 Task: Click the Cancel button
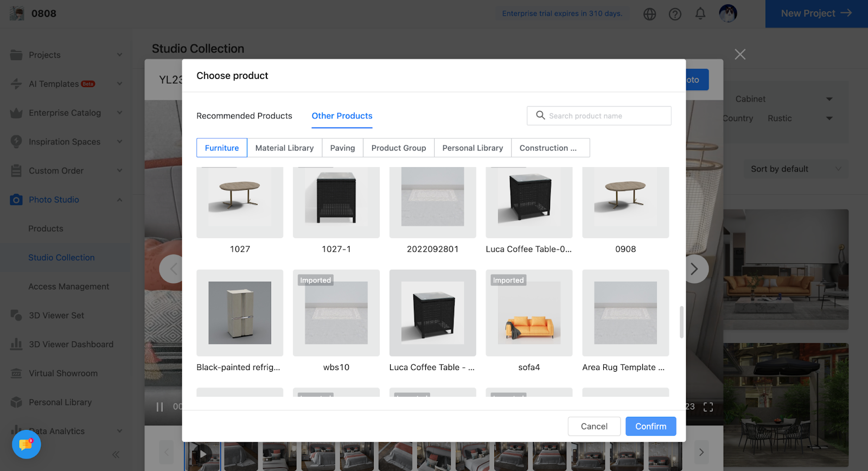pyautogui.click(x=594, y=427)
